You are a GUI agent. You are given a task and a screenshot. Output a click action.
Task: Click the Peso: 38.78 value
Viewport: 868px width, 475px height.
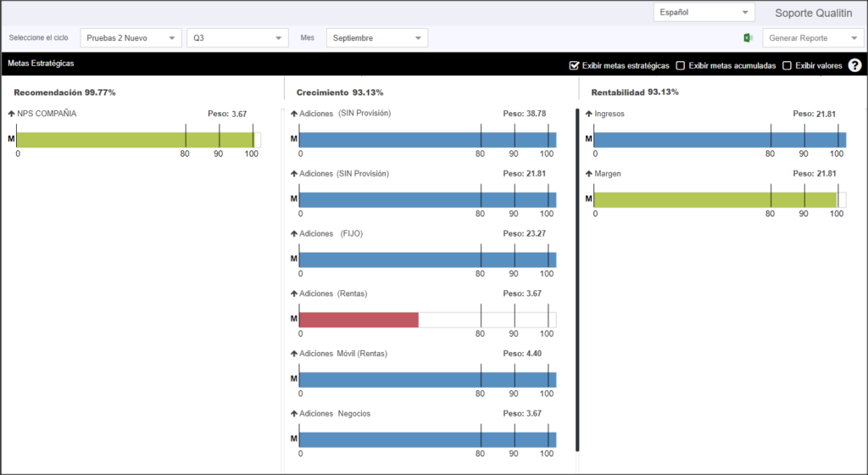[x=524, y=114]
